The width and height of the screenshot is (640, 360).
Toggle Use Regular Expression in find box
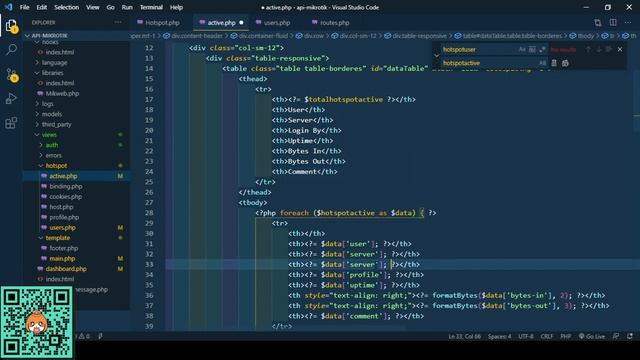(x=542, y=49)
